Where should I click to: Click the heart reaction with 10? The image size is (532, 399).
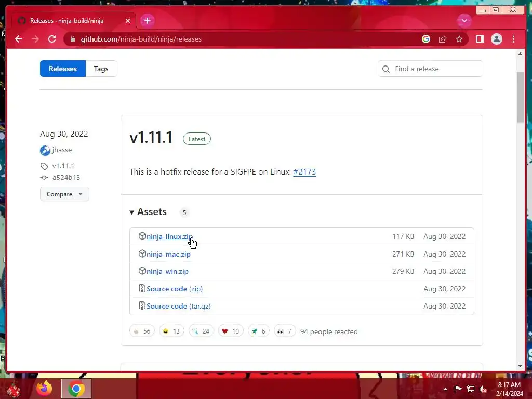click(x=231, y=331)
